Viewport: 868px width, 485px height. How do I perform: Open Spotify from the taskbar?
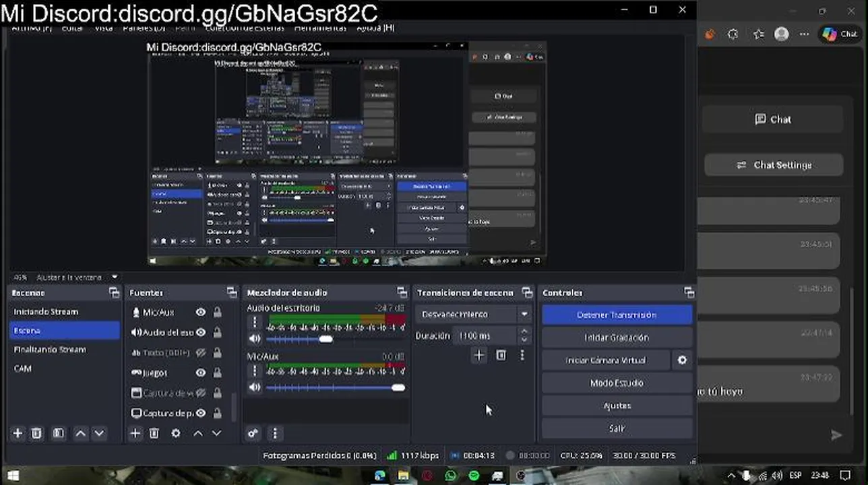point(474,476)
